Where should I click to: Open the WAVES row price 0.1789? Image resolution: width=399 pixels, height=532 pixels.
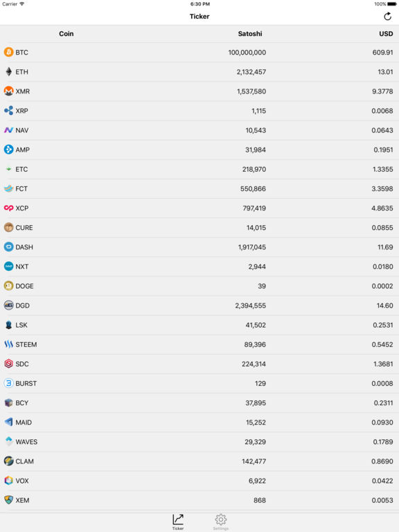click(x=383, y=442)
